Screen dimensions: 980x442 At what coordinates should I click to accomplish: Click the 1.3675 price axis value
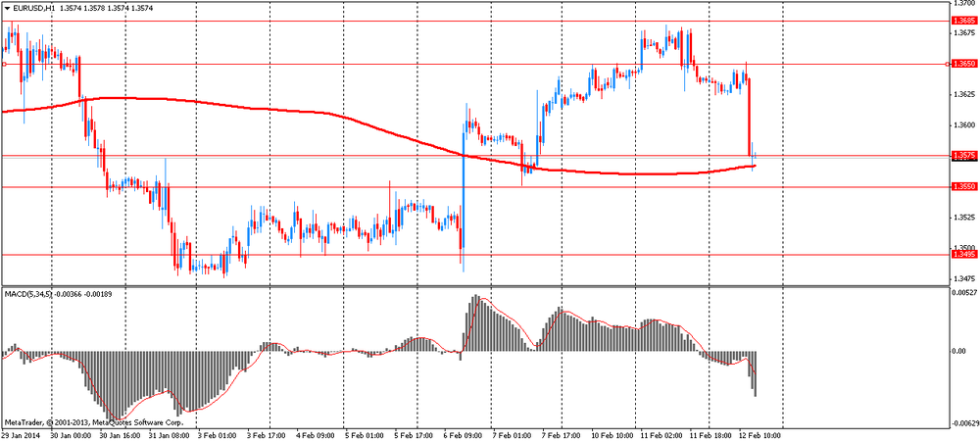click(963, 32)
